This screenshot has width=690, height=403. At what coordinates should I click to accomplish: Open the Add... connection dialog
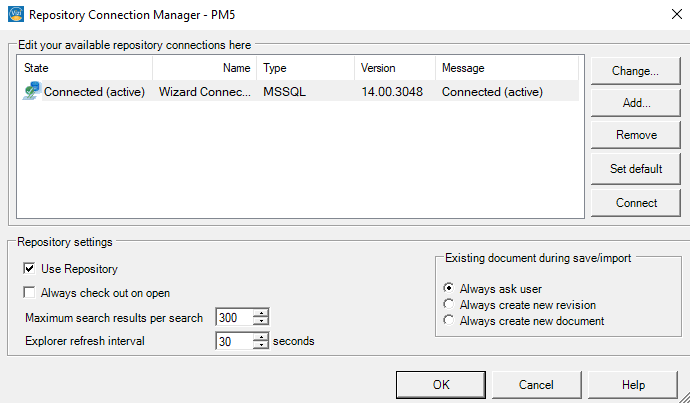pos(635,103)
